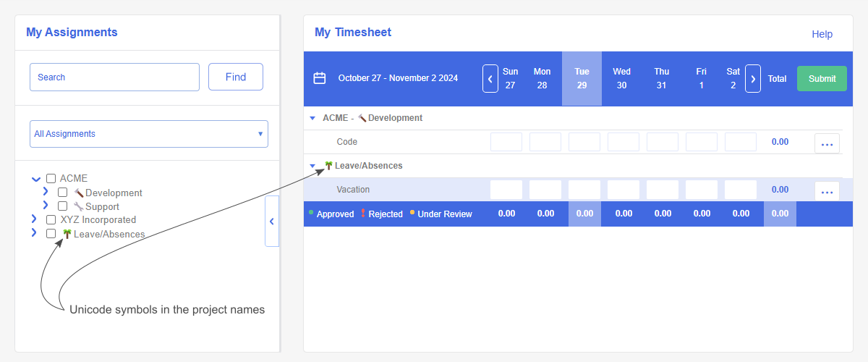Viewport: 868px width, 362px height.
Task: Tick the ACME checkbox
Action: pos(51,178)
